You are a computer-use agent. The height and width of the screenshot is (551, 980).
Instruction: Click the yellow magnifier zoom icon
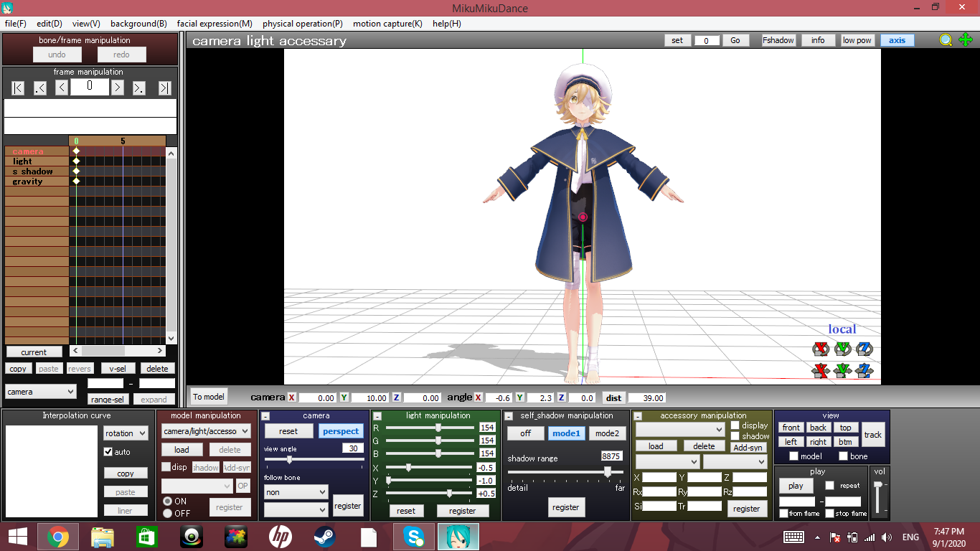pyautogui.click(x=946, y=40)
